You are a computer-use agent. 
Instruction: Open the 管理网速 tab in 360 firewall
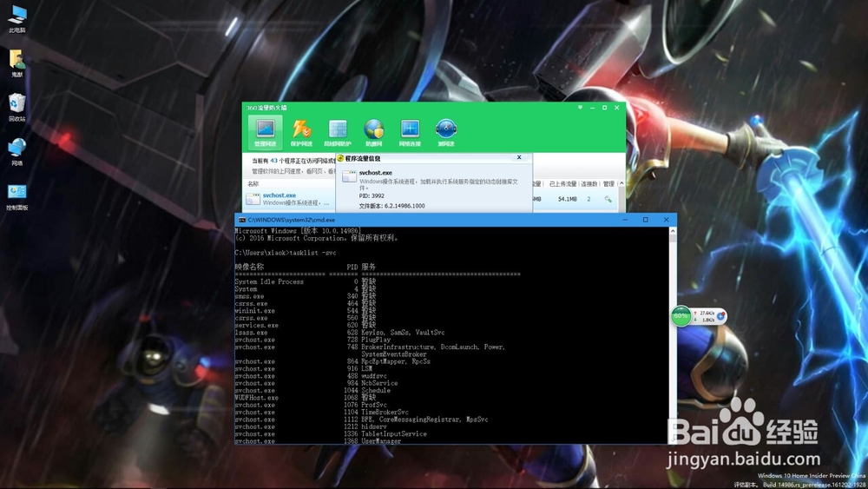tap(265, 132)
